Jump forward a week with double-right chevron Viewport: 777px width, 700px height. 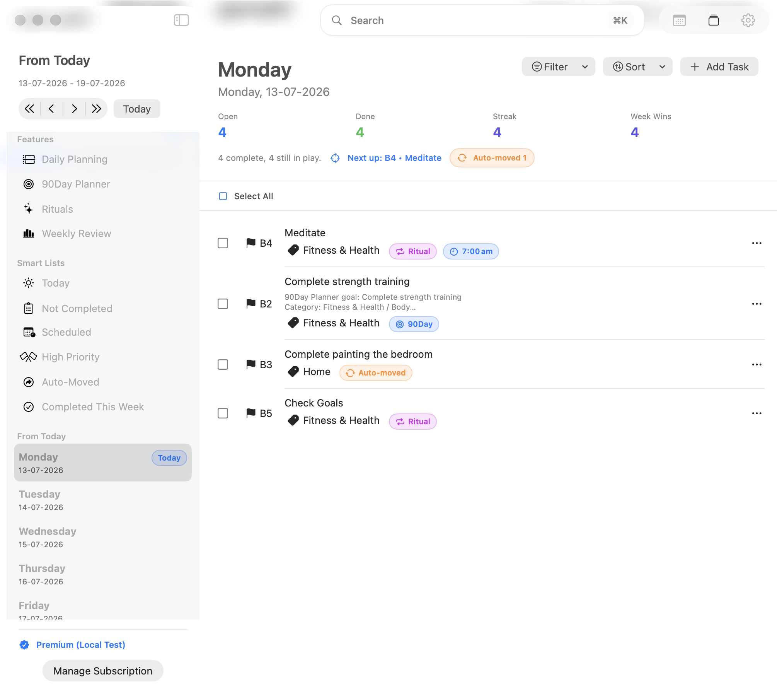tap(96, 109)
